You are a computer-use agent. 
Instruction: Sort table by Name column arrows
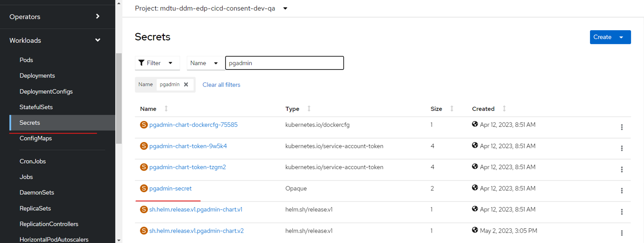tap(166, 109)
